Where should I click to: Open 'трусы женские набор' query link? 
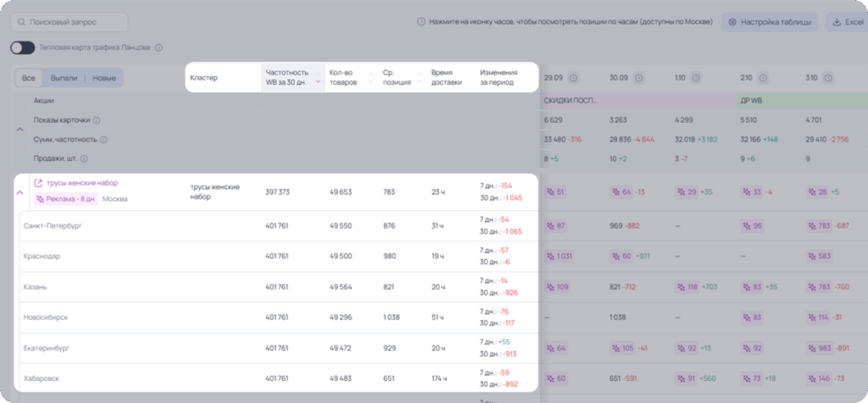tap(82, 183)
